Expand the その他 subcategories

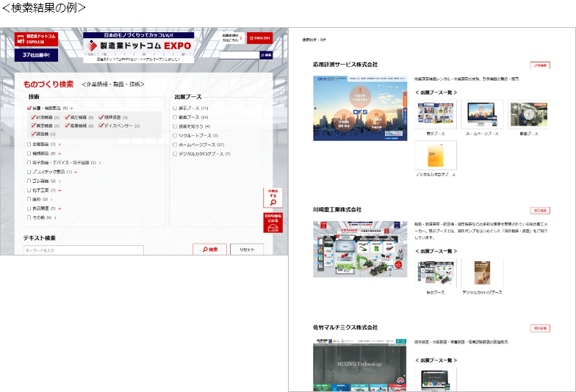click(x=56, y=217)
